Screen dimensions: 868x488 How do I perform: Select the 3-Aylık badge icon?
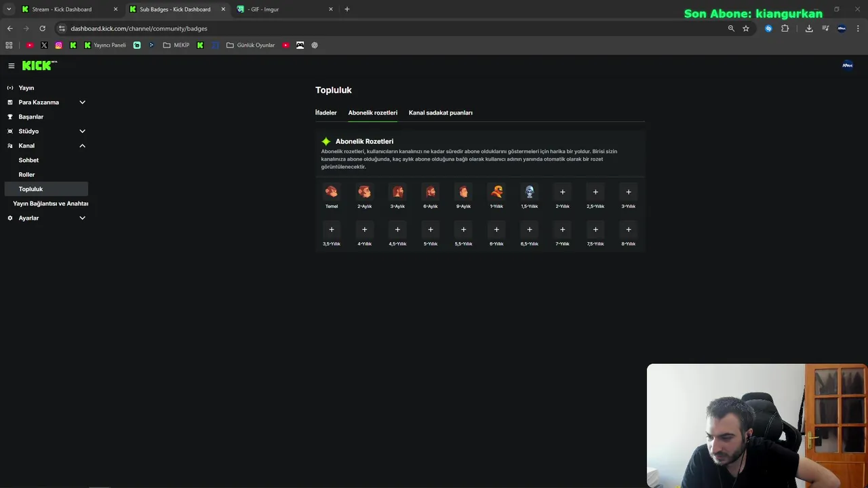pos(397,192)
